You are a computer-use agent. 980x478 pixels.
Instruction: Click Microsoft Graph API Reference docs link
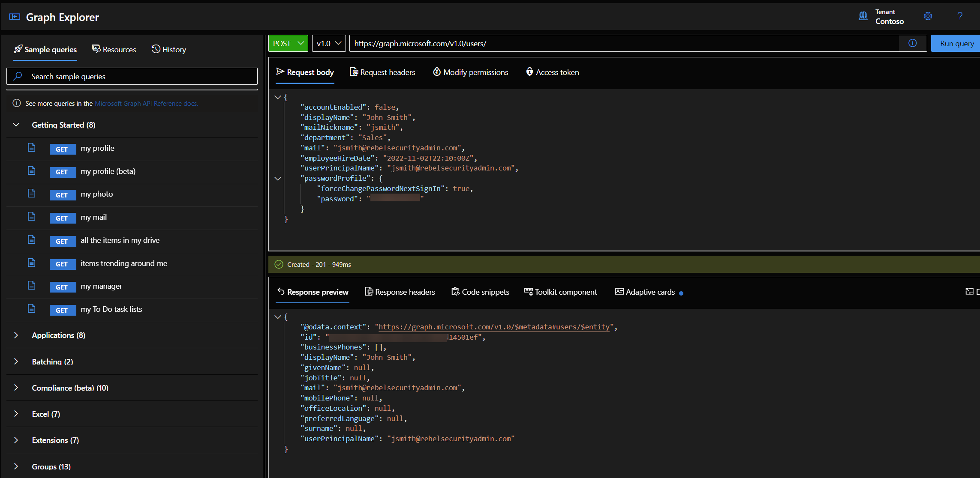pyautogui.click(x=146, y=103)
